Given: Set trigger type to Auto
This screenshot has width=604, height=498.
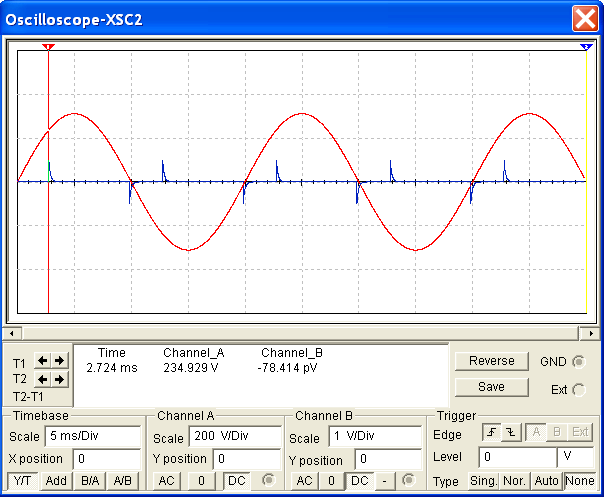Looking at the screenshot, I should pos(546,481).
